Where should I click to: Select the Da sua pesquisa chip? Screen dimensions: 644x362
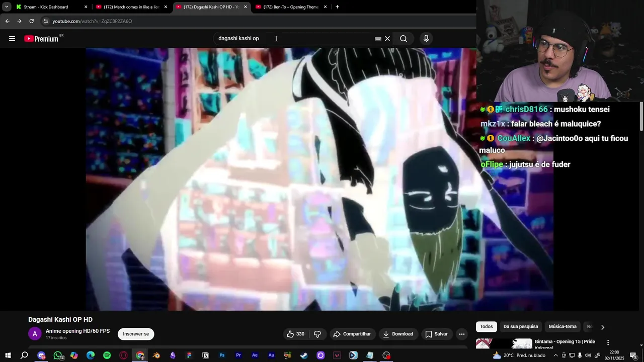point(521,327)
